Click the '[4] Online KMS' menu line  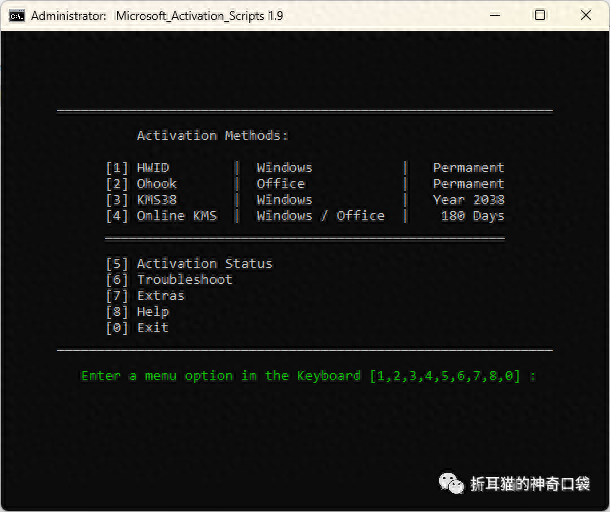[161, 216]
